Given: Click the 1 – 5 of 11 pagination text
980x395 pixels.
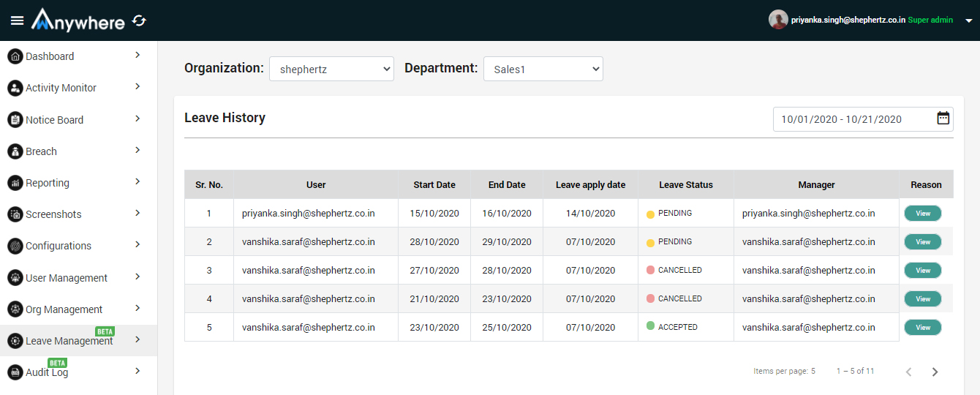Looking at the screenshot, I should coord(855,371).
